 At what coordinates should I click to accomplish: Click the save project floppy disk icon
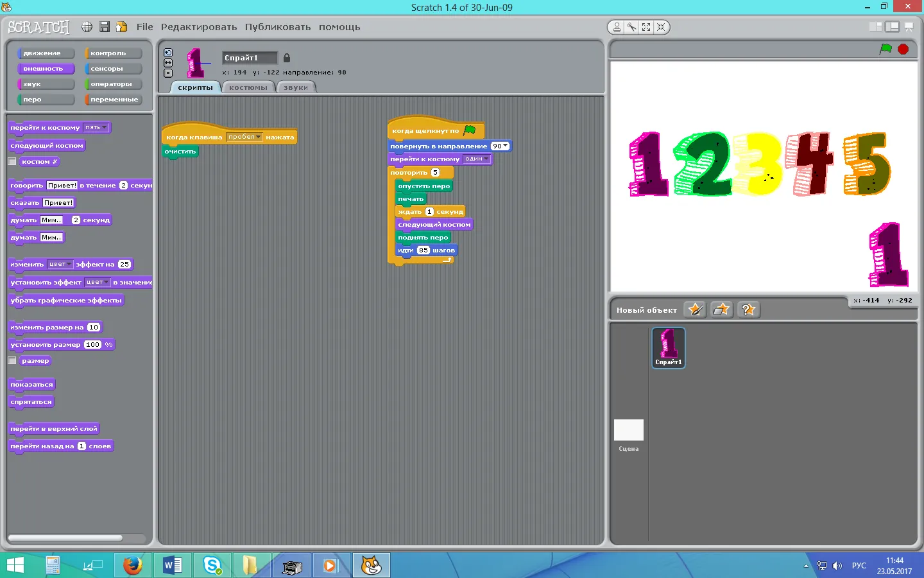(x=104, y=27)
